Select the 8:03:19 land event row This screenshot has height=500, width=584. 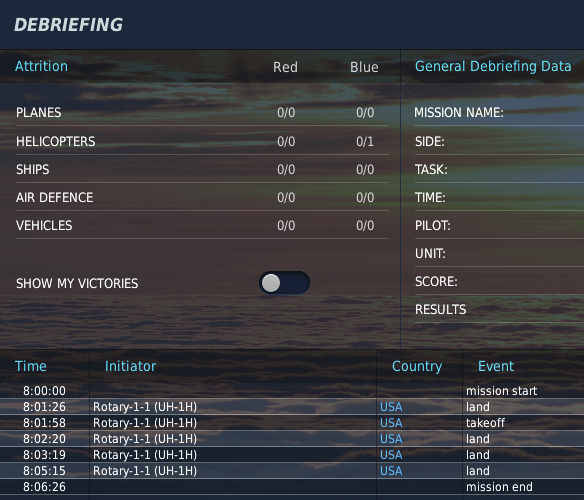(x=292, y=455)
